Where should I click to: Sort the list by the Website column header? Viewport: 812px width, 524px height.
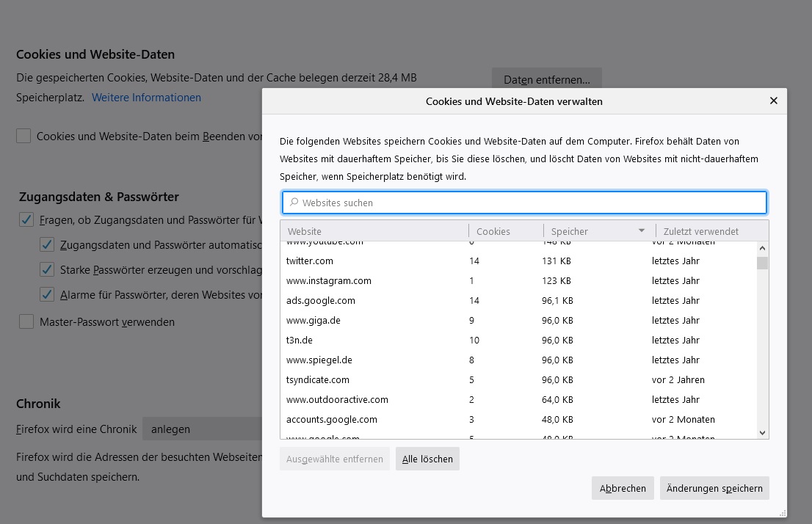pos(374,231)
